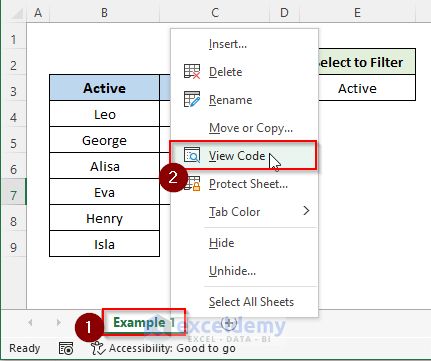Click the macro recording icon in status bar
This screenshot has height=361, width=431.
(x=66, y=349)
